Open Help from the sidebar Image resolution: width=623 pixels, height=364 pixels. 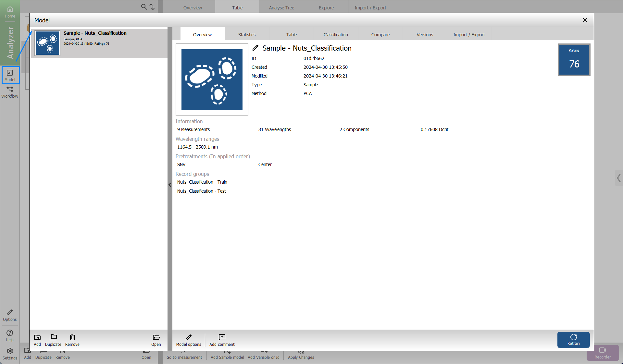tap(10, 335)
